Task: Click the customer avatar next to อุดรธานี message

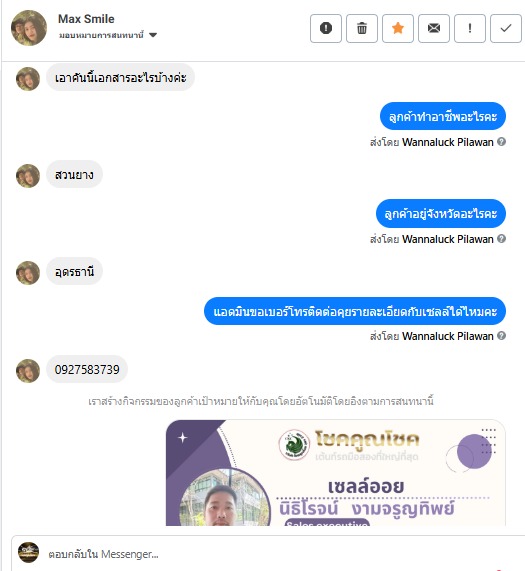Action: [28, 272]
